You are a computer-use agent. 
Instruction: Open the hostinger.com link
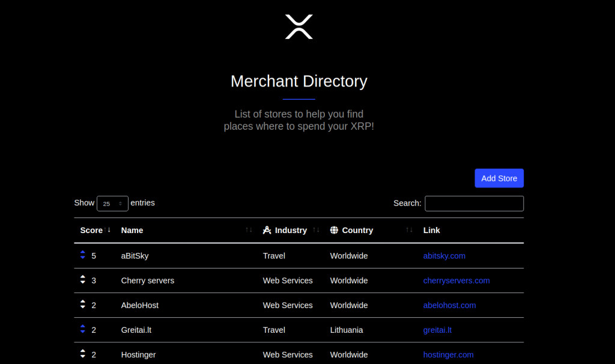(x=448, y=354)
